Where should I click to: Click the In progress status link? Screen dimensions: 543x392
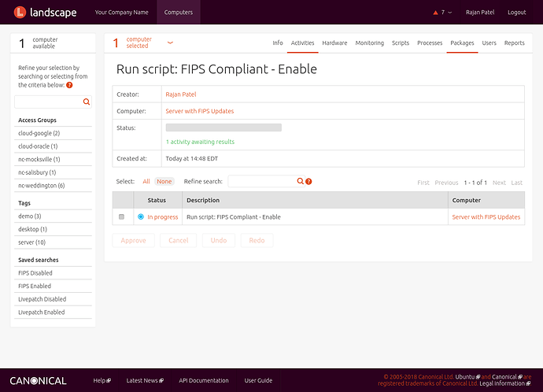[163, 217]
